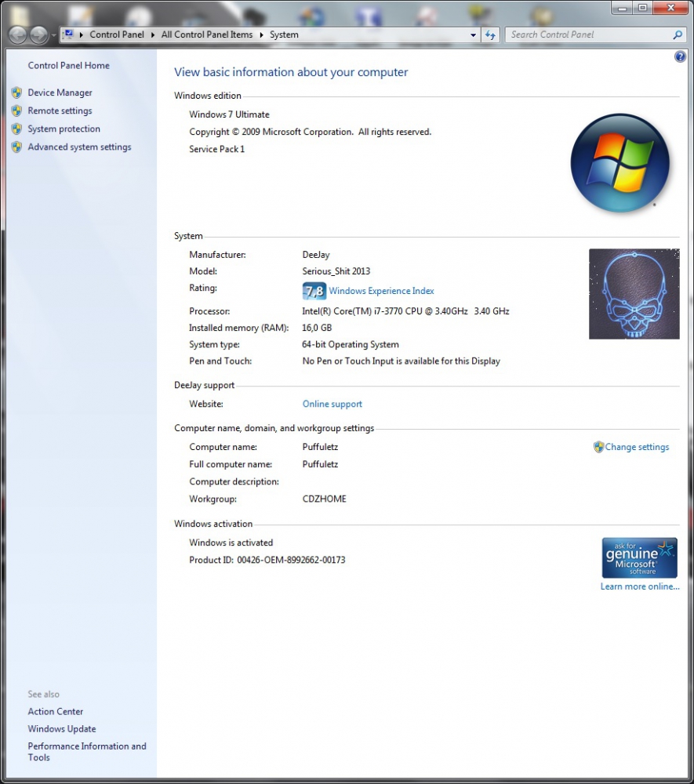This screenshot has width=694, height=784.
Task: Open Help via question mark icon
Action: pos(680,56)
